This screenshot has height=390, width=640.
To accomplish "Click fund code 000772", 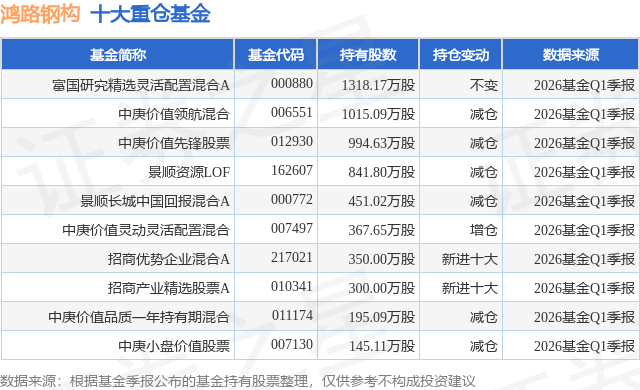I will pyautogui.click(x=292, y=199).
